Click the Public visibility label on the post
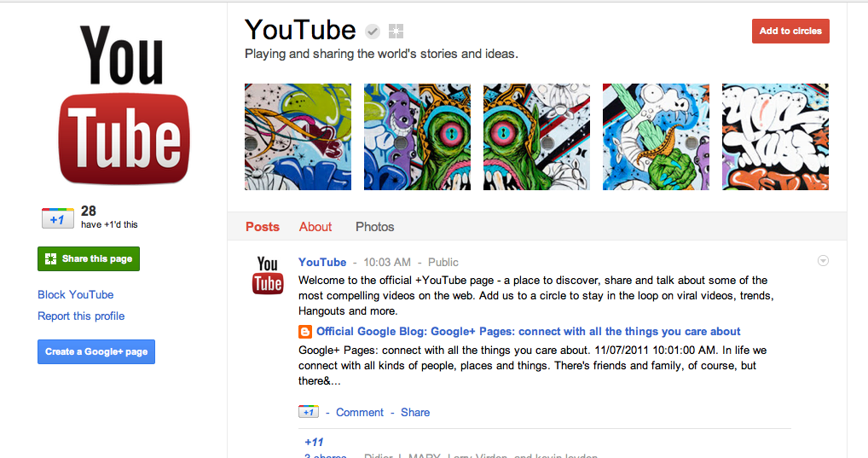 [x=443, y=262]
